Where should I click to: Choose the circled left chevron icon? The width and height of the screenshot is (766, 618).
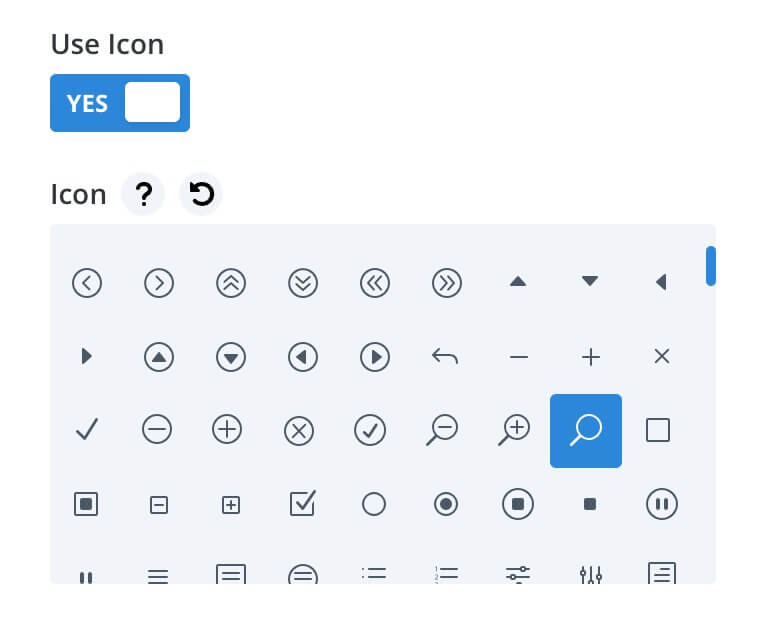pyautogui.click(x=87, y=283)
